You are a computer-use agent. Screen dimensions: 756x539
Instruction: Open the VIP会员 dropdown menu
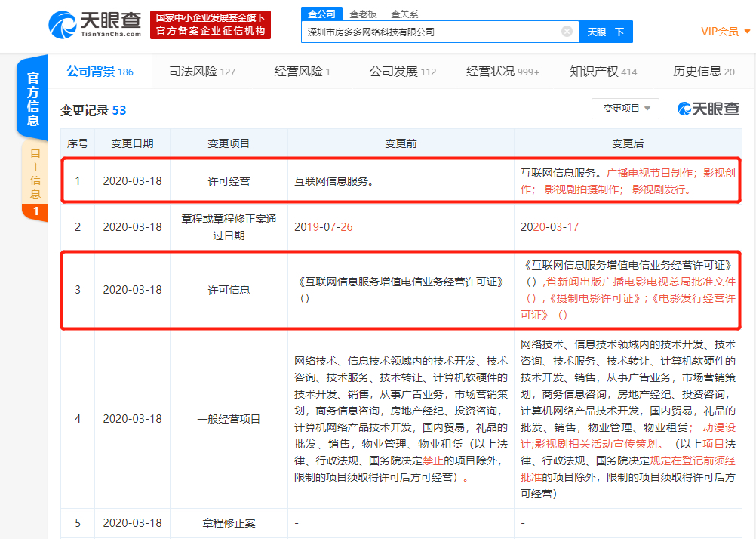tap(725, 32)
